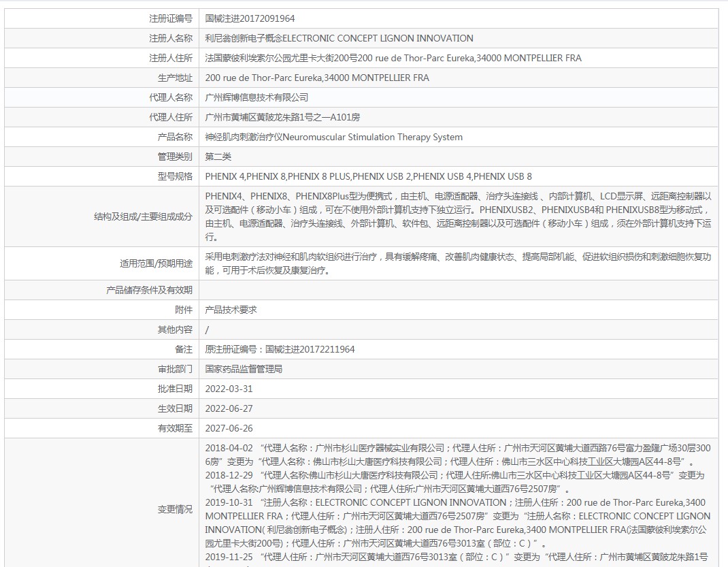Screen dimensions: 728x567
Task: Click the 型号规格 label
Action: click(175, 176)
